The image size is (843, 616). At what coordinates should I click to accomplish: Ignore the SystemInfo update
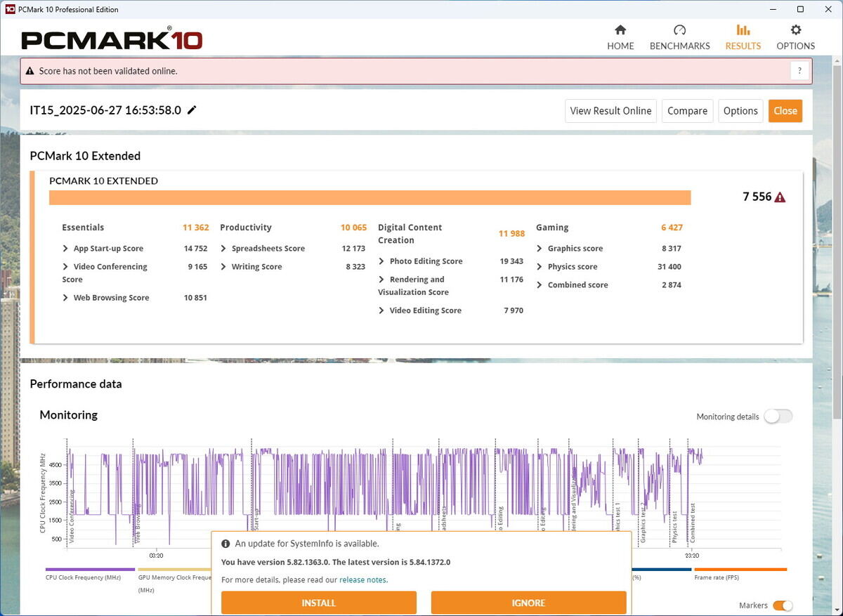[528, 603]
